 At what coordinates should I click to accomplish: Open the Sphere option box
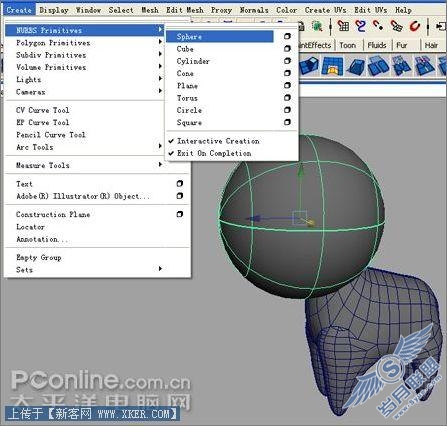click(287, 36)
